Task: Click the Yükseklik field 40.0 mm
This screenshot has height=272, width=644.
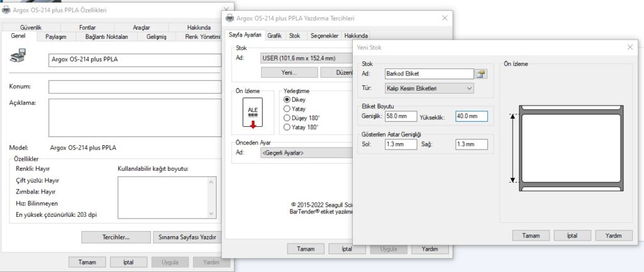Action: coord(472,116)
